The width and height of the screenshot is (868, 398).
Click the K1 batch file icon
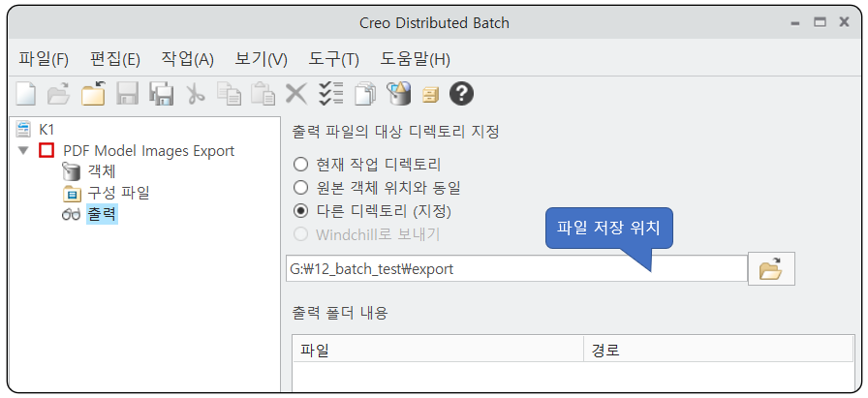pos(24,130)
